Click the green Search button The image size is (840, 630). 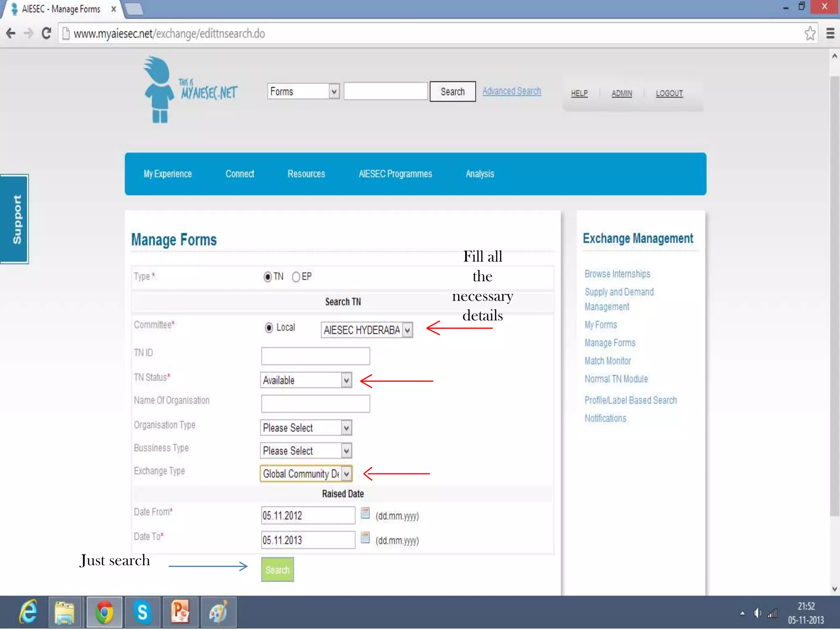pos(277,570)
